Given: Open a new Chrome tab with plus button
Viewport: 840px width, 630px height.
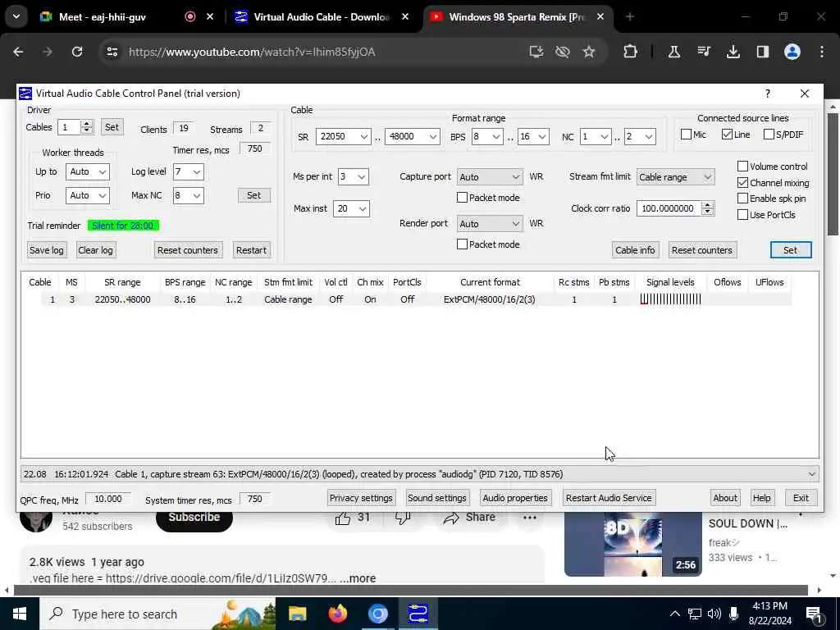Looking at the screenshot, I should coord(629,16).
